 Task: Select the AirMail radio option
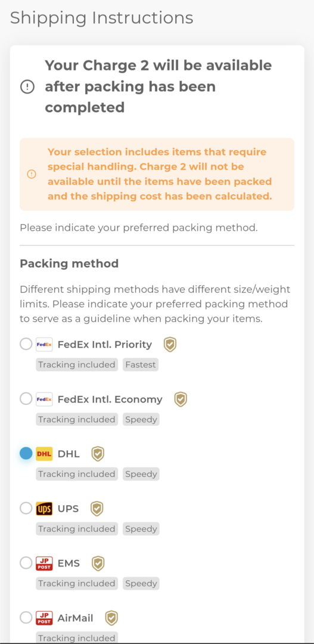(26, 618)
